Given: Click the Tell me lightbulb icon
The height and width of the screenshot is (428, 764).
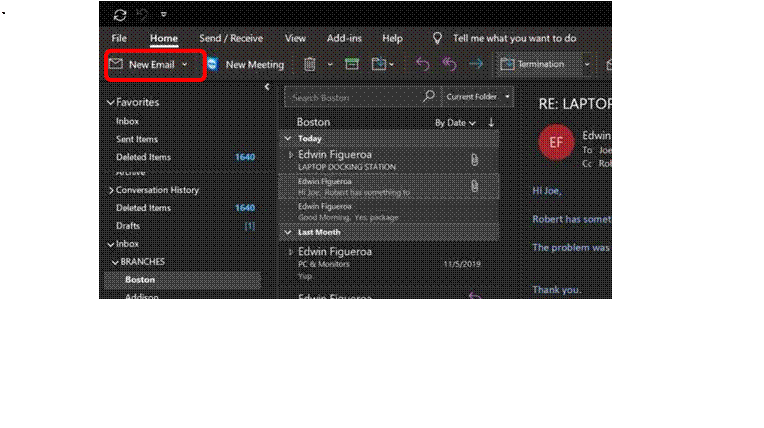Looking at the screenshot, I should 438,38.
